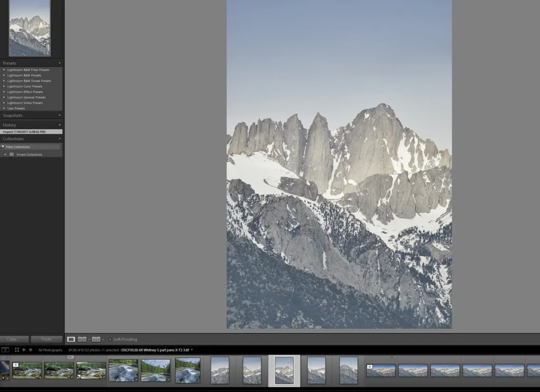The width and height of the screenshot is (540, 392).
Task: Click the previous photo arrow in the filmstrip
Action: tap(24, 349)
